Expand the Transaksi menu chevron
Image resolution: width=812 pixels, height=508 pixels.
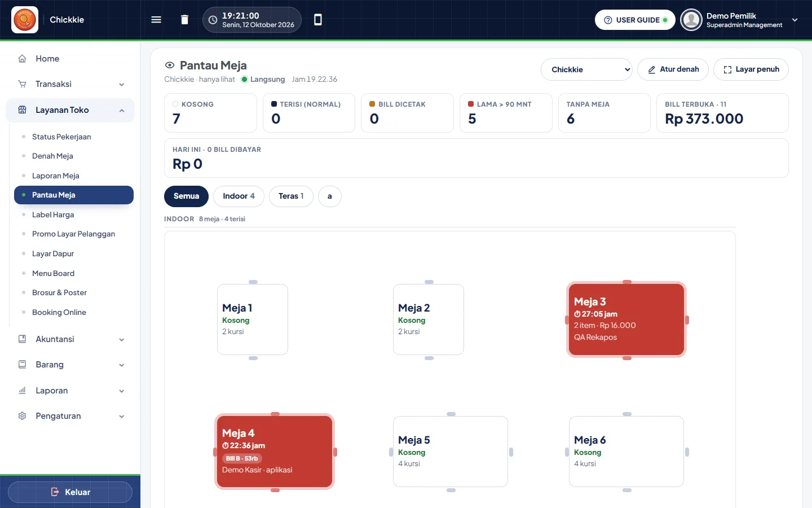[x=122, y=85]
